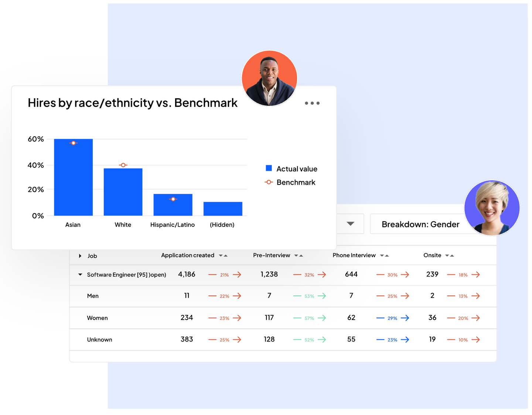Image resolution: width=532 pixels, height=415 pixels.
Task: Click the 21% arrow in Software Engineer row
Action: (x=225, y=275)
